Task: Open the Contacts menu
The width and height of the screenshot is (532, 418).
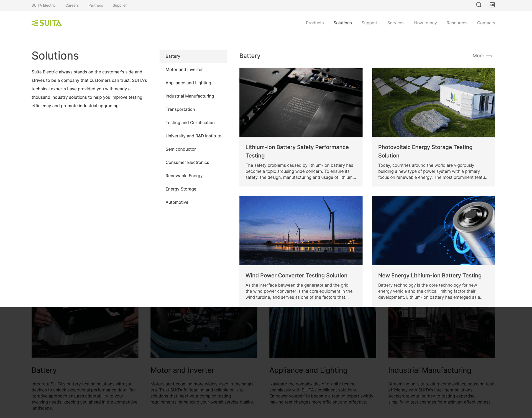Action: (486, 23)
